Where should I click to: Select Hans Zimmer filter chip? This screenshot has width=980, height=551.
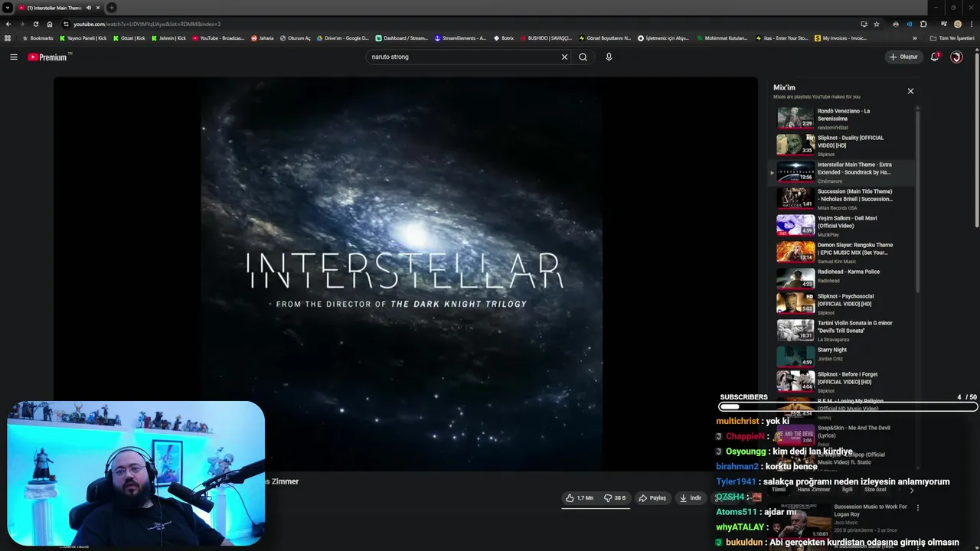click(x=814, y=489)
